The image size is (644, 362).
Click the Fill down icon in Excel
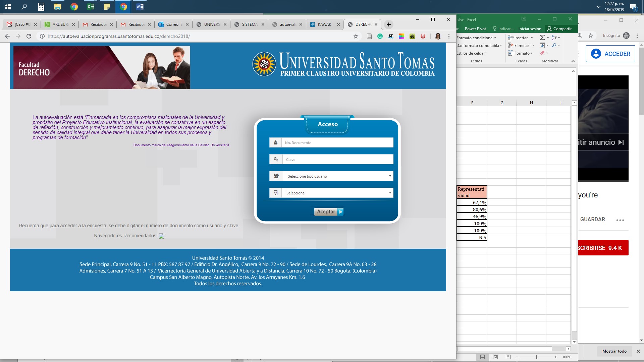[x=542, y=45]
